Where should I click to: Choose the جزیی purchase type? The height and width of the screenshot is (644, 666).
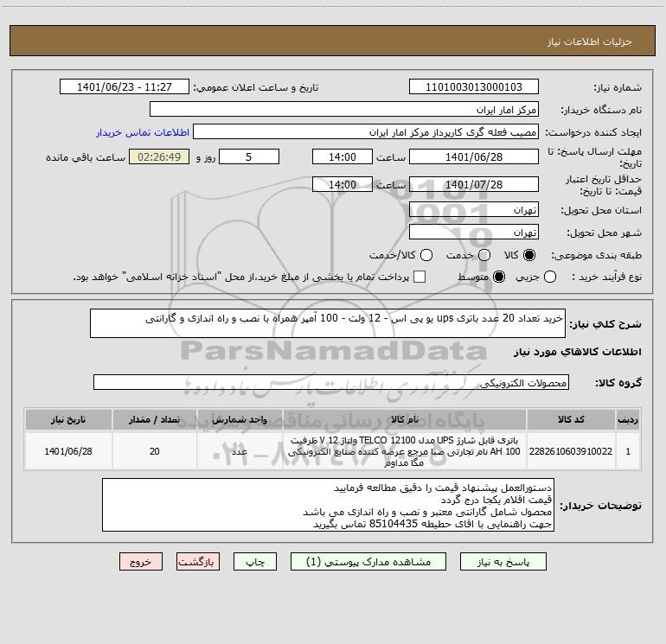point(549,277)
